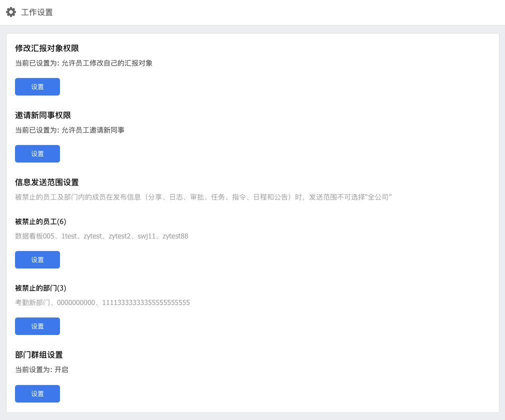This screenshot has height=420, width=505.
Task: Click the 修改汇报对象权限 heading
Action: pyautogui.click(x=47, y=48)
